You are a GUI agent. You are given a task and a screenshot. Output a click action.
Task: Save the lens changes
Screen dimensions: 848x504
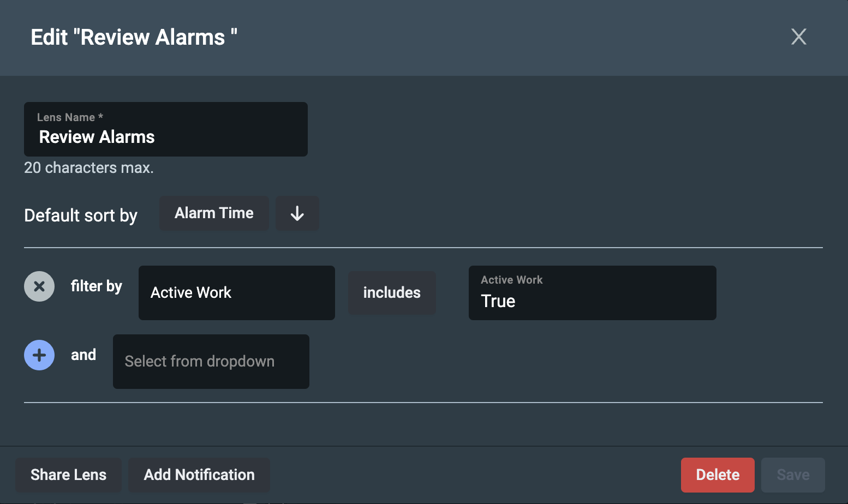[x=792, y=475]
